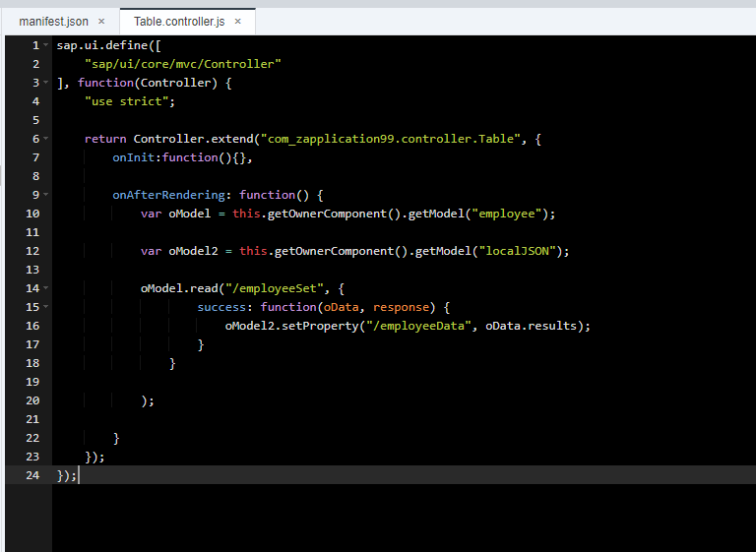The width and height of the screenshot is (756, 552).
Task: Click the "sap/ui/core/mvc/Controller" string
Action: click(x=183, y=64)
